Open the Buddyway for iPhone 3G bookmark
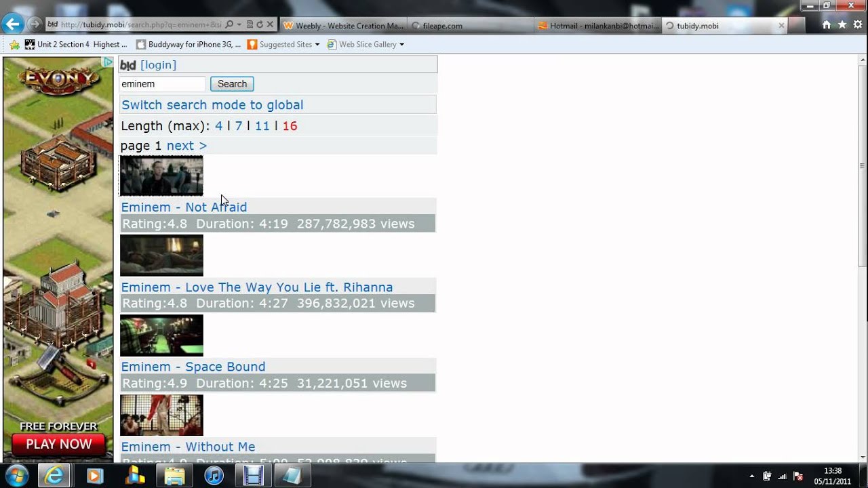This screenshot has width=868, height=488. point(189,45)
